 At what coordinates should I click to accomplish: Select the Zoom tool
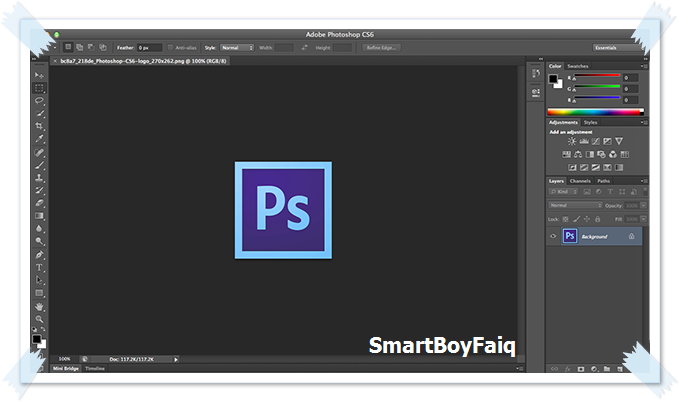coord(39,319)
